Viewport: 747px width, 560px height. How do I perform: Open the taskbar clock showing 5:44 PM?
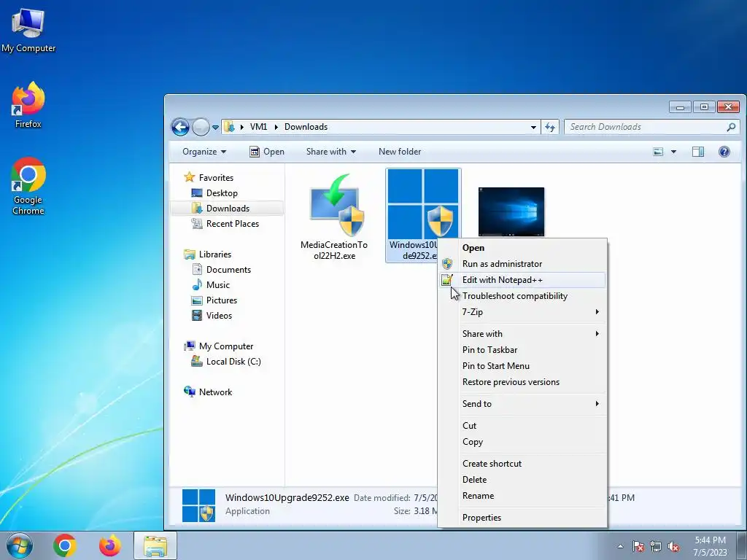(x=710, y=546)
